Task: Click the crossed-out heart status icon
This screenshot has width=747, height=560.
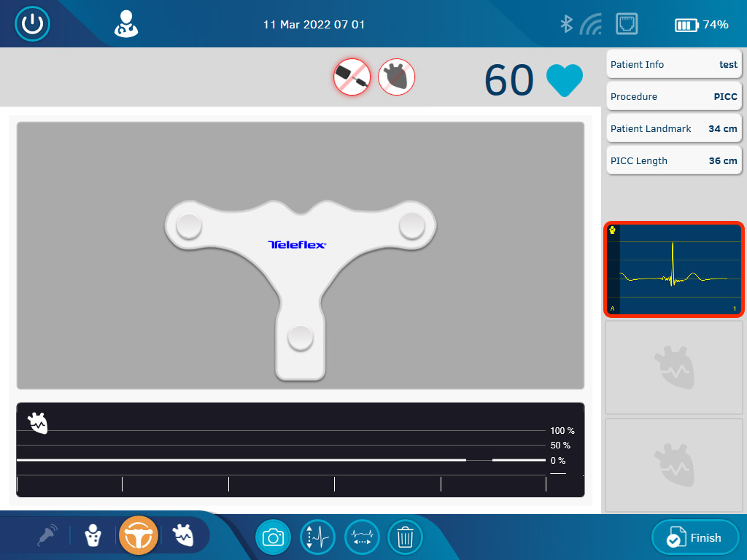Action: coord(396,77)
